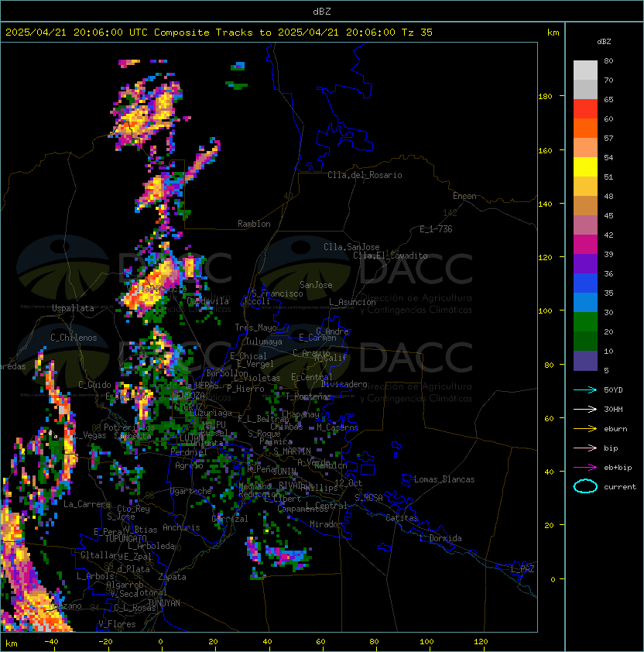Click the '180' tick on right km axis
The width and height of the screenshot is (644, 652).
click(545, 97)
